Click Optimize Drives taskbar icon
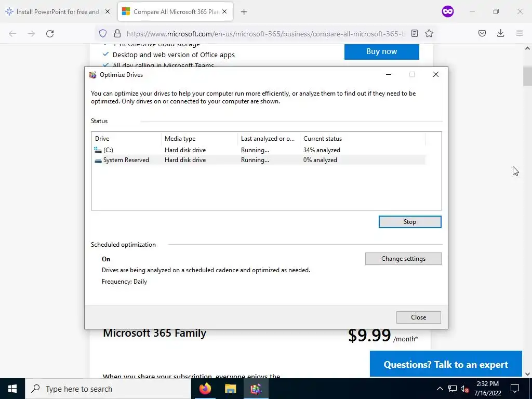Image resolution: width=532 pixels, height=399 pixels. tap(256, 389)
